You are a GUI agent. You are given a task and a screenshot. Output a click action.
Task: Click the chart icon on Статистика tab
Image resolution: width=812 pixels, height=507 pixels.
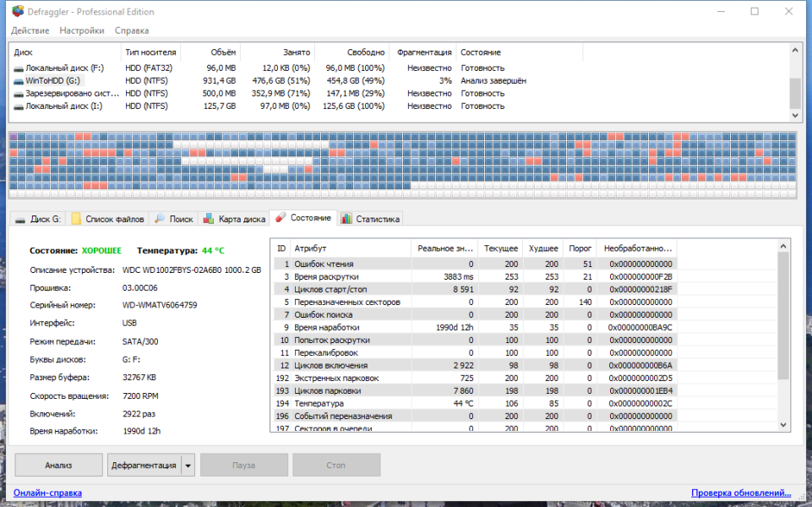point(346,219)
